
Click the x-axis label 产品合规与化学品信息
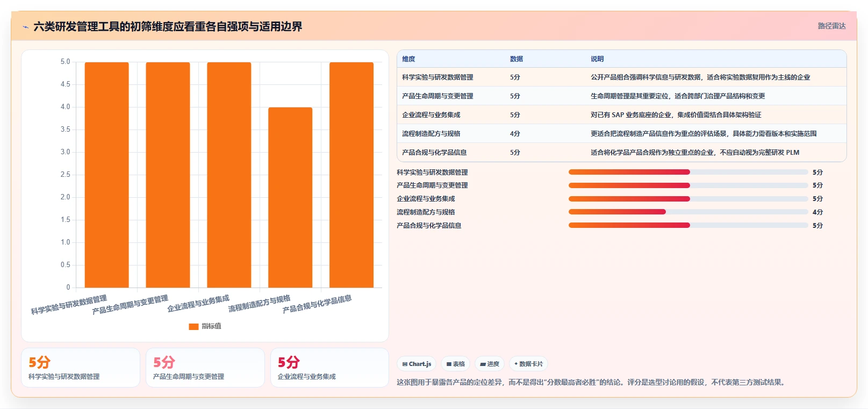pos(317,304)
